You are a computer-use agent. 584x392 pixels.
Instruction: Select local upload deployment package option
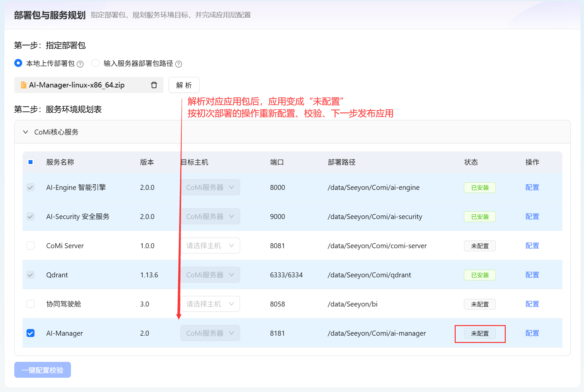click(18, 63)
